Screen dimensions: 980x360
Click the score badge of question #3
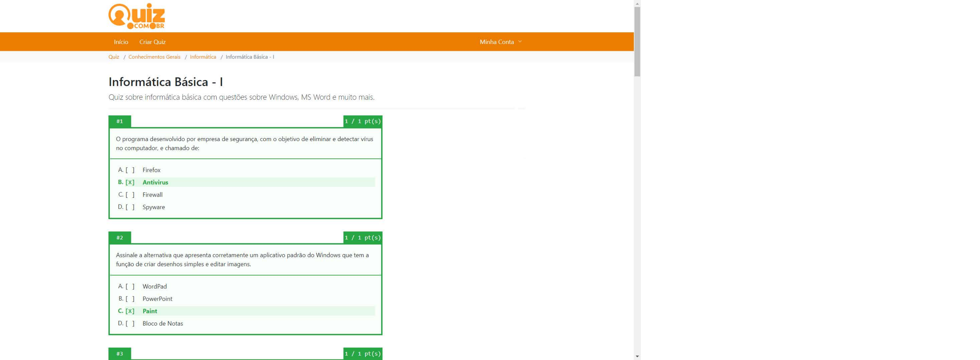coord(363,354)
